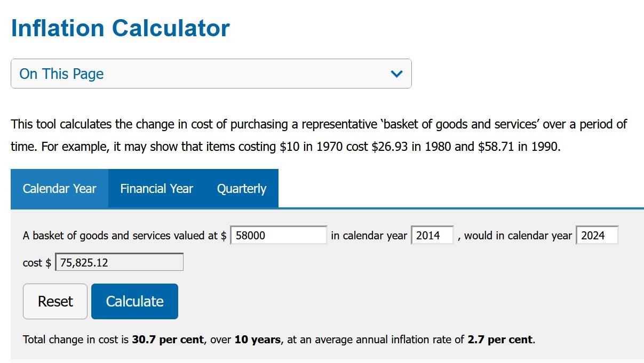Click the Calculate button
This screenshot has height=363, width=644.
[134, 301]
